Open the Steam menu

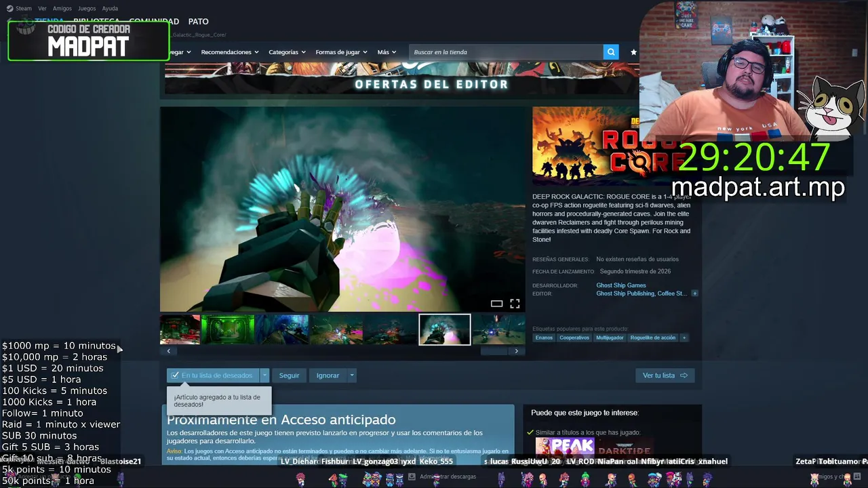pos(24,8)
